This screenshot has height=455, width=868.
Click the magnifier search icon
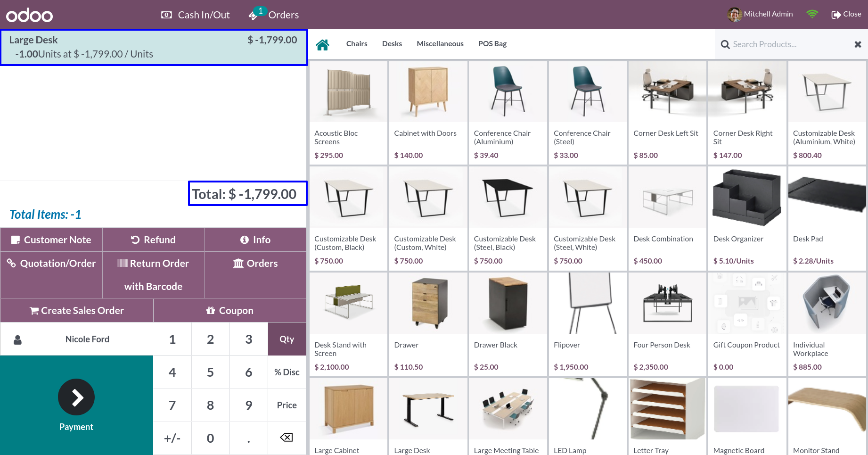pyautogui.click(x=725, y=44)
